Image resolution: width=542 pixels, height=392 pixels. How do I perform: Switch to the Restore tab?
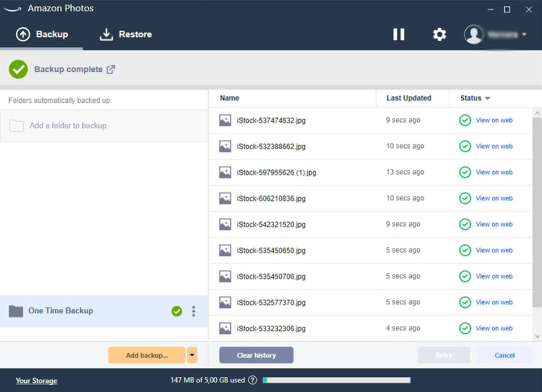click(x=125, y=34)
